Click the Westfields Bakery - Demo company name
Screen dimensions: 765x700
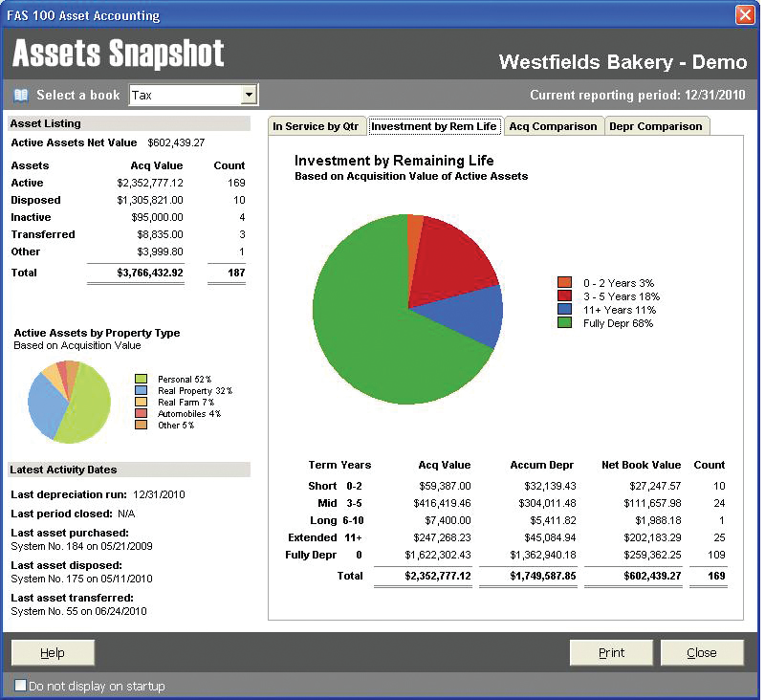click(623, 62)
